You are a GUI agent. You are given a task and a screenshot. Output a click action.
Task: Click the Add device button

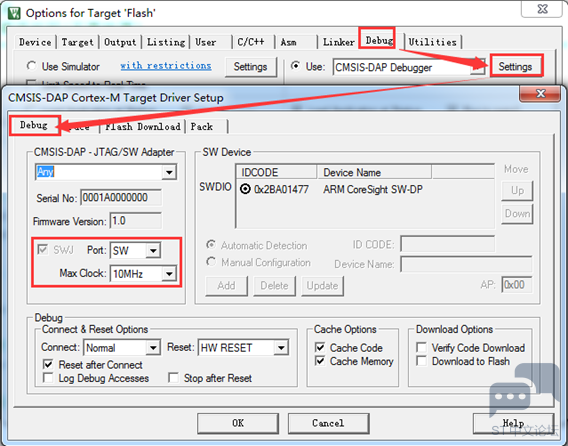[x=226, y=286]
